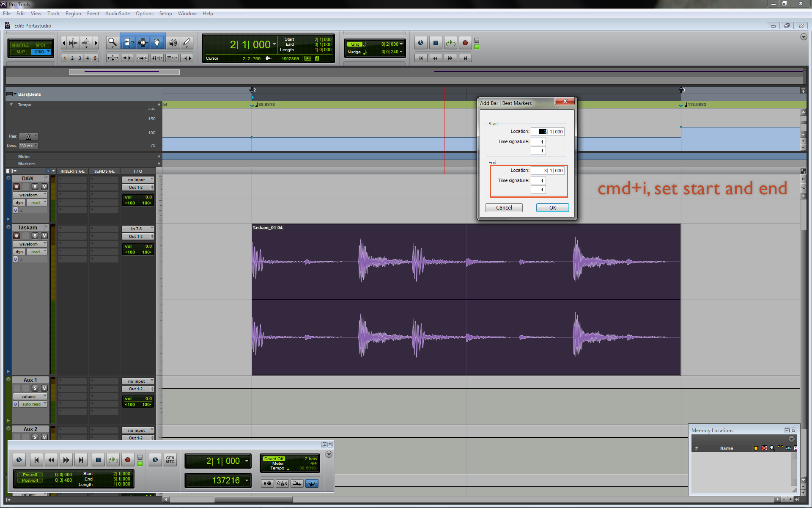812x508 pixels.
Task: Open DAW input selector showing no input
Action: click(x=138, y=180)
